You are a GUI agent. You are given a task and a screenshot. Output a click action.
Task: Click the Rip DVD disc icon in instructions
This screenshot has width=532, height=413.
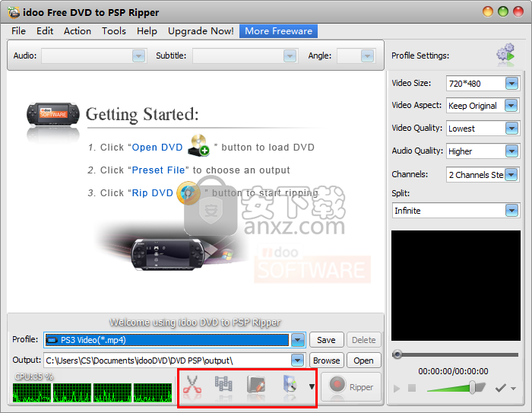[188, 193]
